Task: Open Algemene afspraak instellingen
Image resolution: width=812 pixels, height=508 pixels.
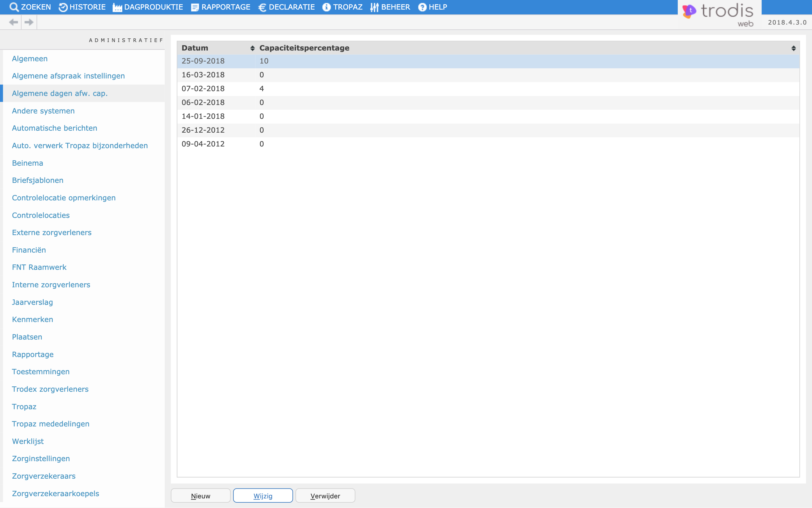Action: 69,76
